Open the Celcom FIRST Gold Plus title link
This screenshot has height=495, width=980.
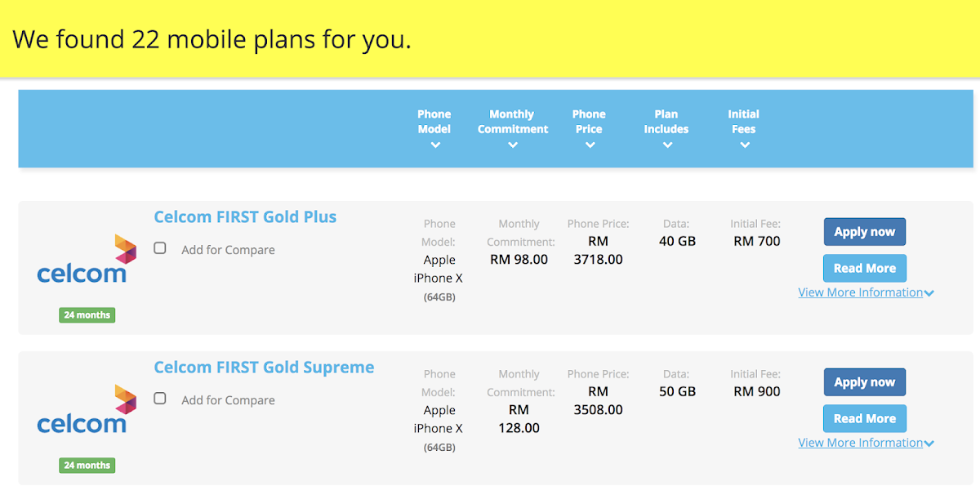[x=245, y=217]
